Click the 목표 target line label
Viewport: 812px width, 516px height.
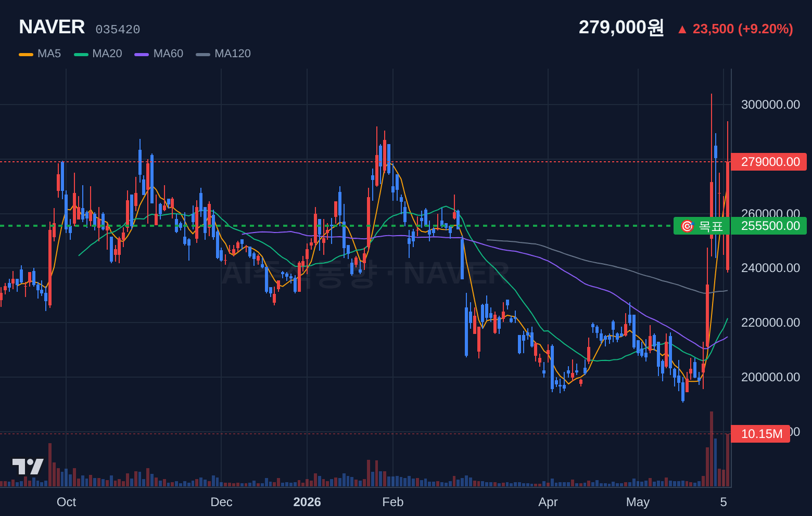[702, 226]
